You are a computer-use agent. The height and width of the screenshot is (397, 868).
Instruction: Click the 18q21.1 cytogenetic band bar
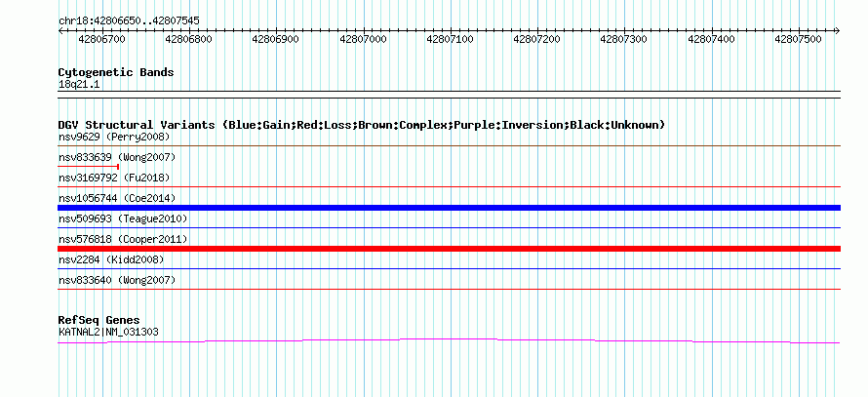449,95
